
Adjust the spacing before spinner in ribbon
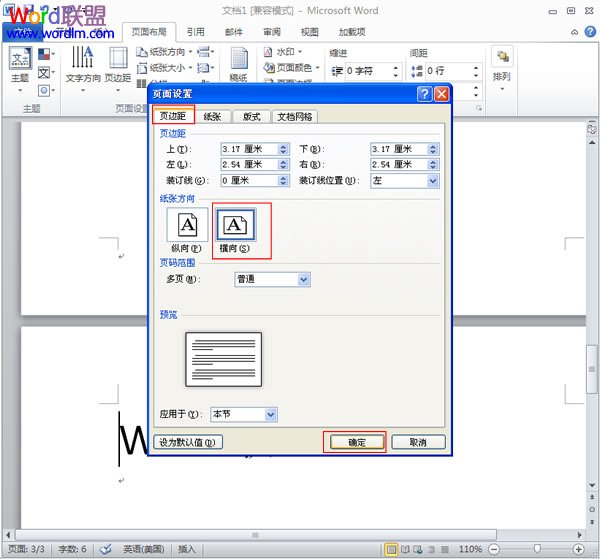pyautogui.click(x=476, y=71)
